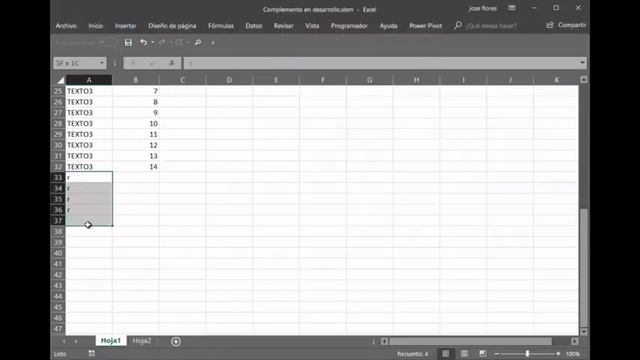Screen dimensions: 640x360
Task: Open the Insertar tab
Action: (x=125, y=26)
